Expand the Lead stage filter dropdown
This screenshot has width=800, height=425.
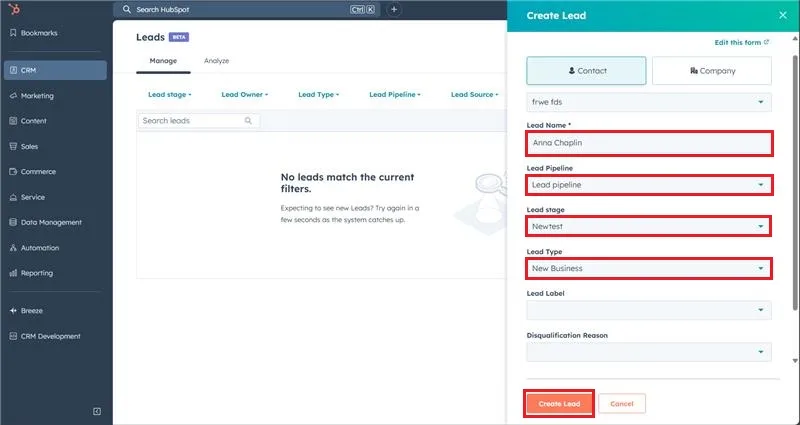tap(169, 95)
